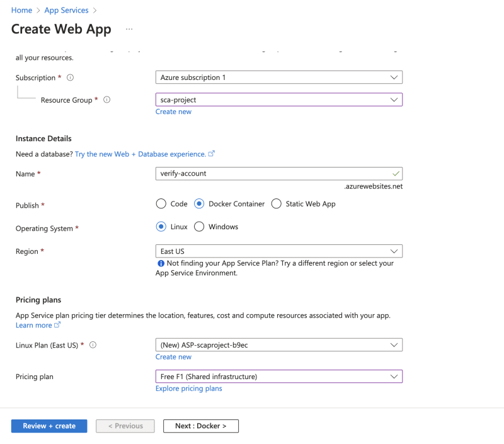Viewport: 504px width, 444px height.
Task: Open the Resource Group dropdown showing sca-project
Action: tap(279, 100)
